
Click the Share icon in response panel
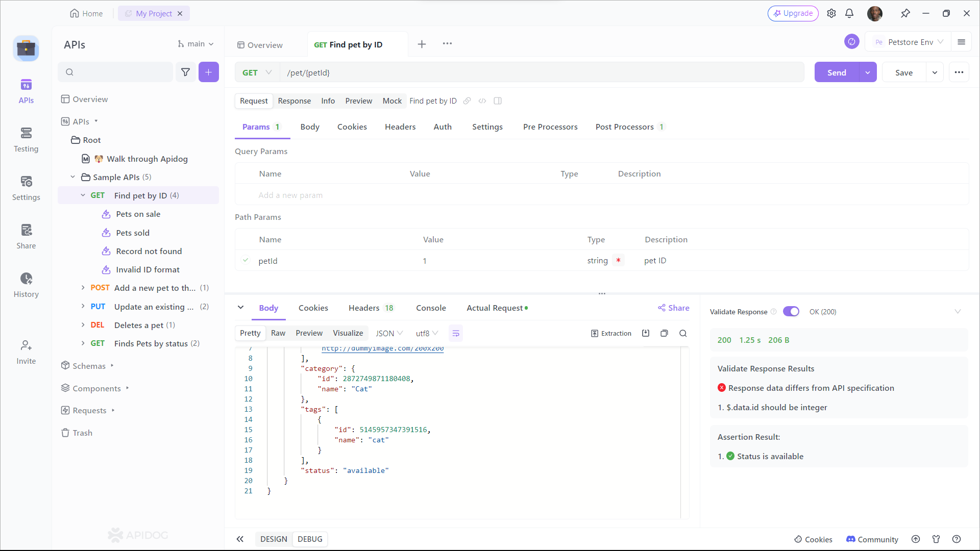pyautogui.click(x=674, y=308)
